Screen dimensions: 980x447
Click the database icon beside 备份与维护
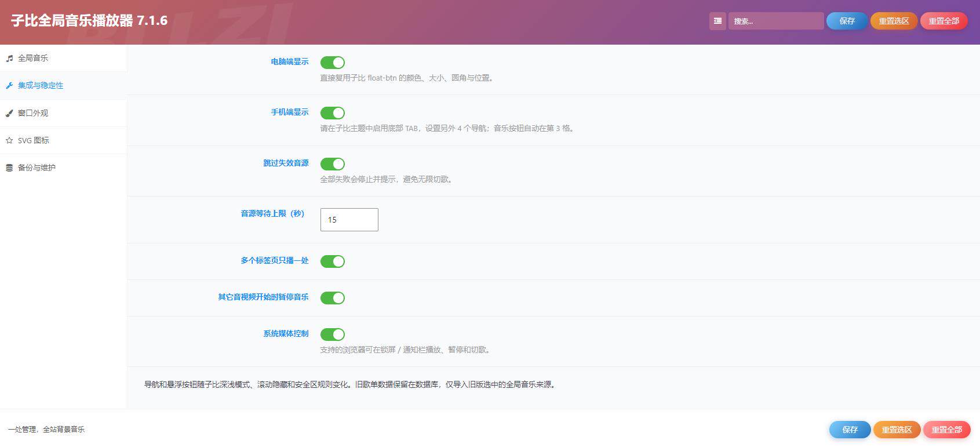(x=9, y=168)
